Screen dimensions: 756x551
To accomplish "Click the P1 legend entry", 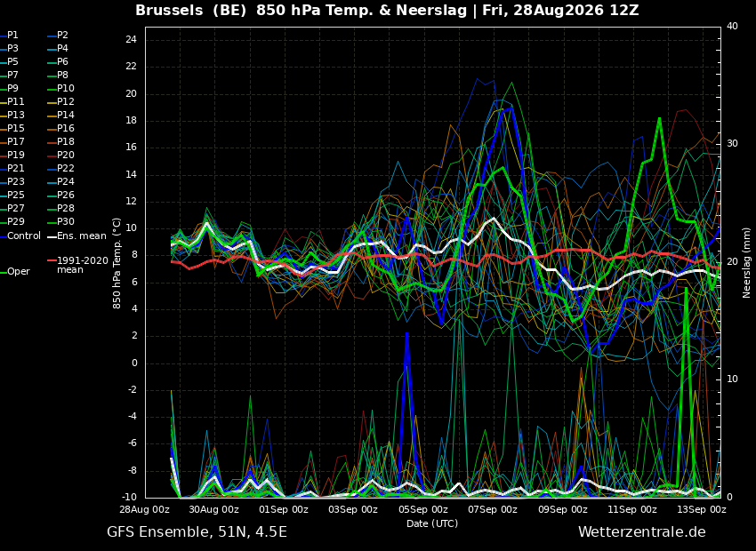I will coord(10,36).
